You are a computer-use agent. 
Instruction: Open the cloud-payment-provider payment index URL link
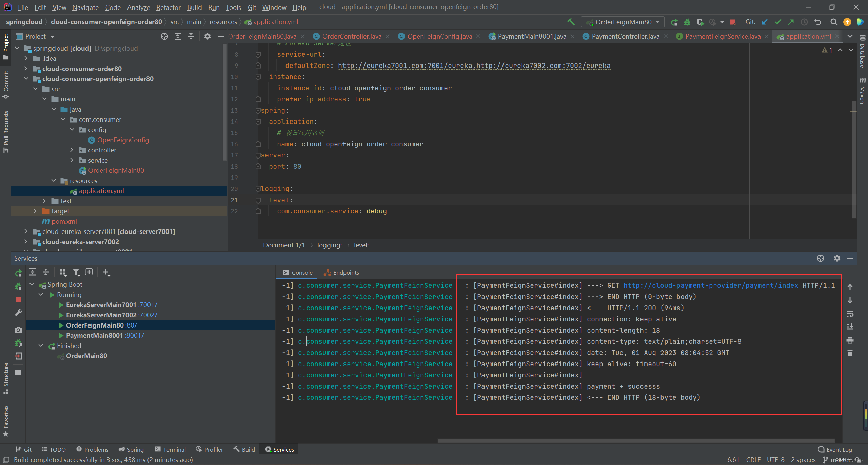(710, 285)
